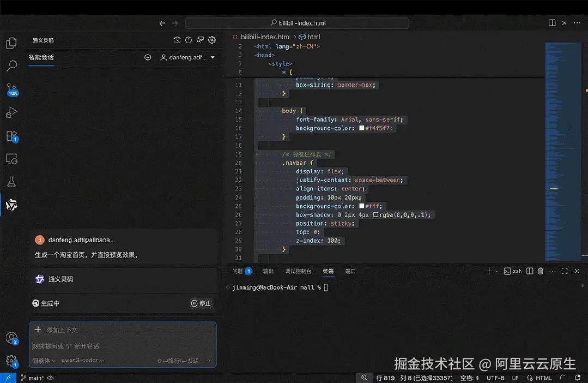Click the send arrow in chat input

point(209,361)
